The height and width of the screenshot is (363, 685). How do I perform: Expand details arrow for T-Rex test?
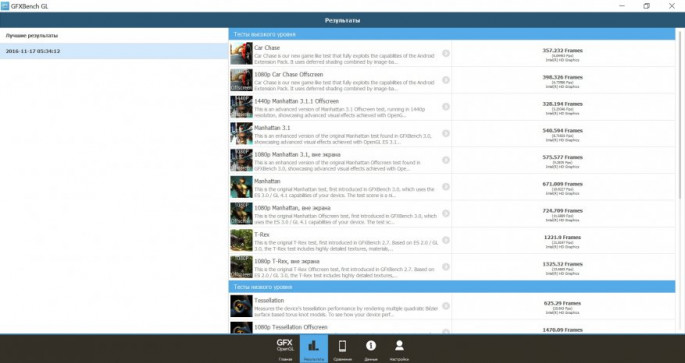point(446,240)
